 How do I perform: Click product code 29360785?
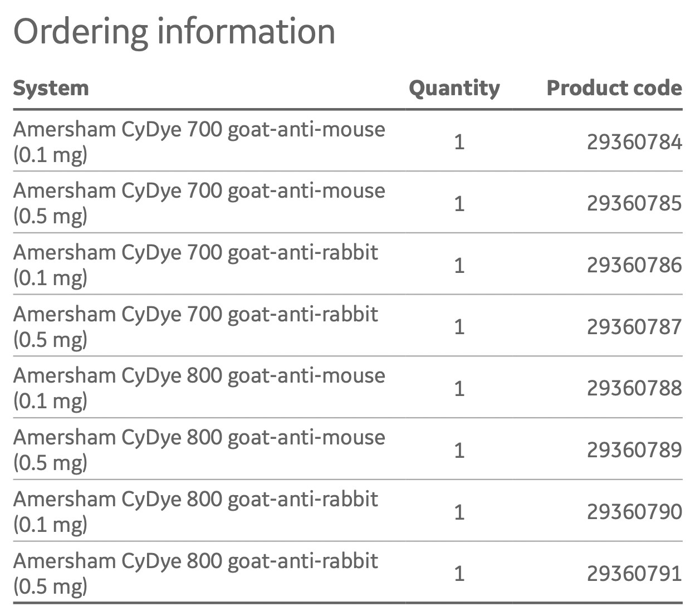[634, 203]
